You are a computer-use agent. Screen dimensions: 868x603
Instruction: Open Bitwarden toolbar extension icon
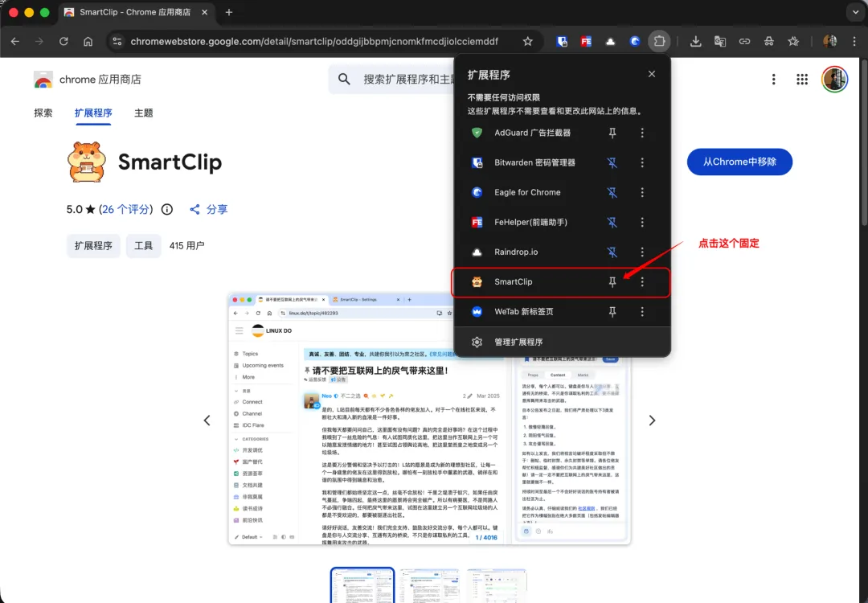tap(562, 41)
